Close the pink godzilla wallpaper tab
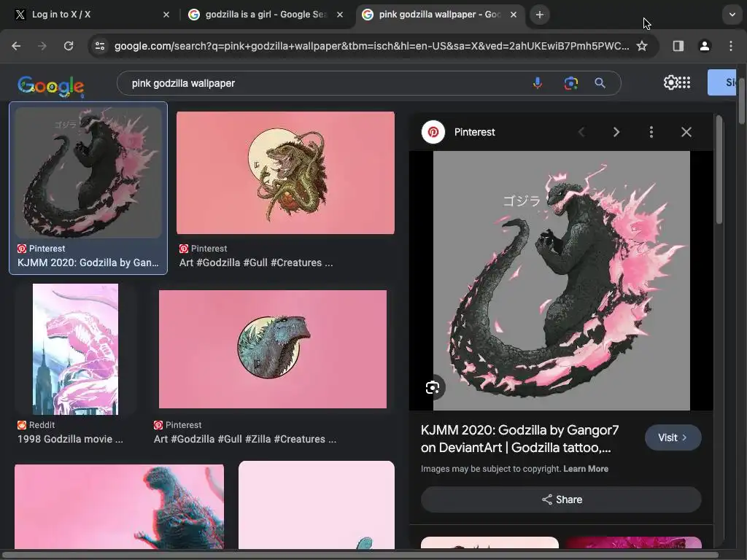Image resolution: width=747 pixels, height=560 pixels. click(x=513, y=15)
